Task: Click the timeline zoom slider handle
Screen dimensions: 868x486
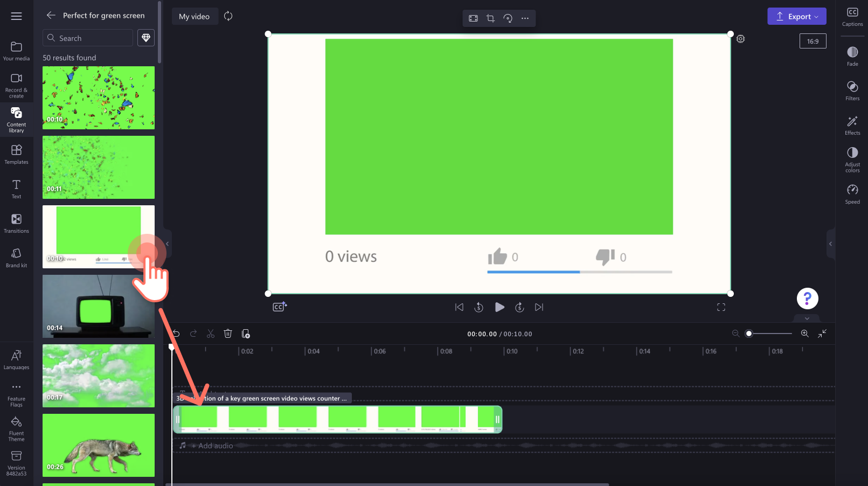Action: point(749,334)
